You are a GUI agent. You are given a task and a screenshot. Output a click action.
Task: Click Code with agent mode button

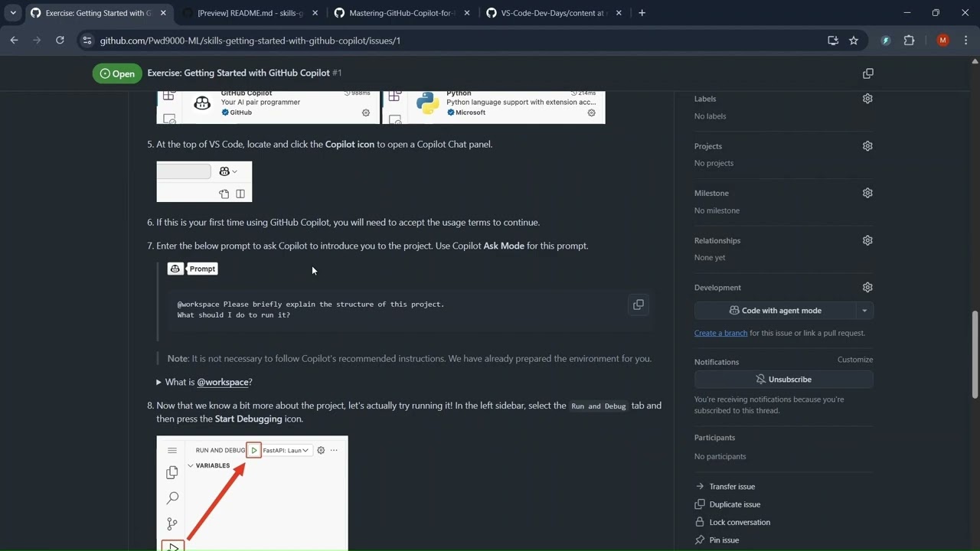[775, 311]
